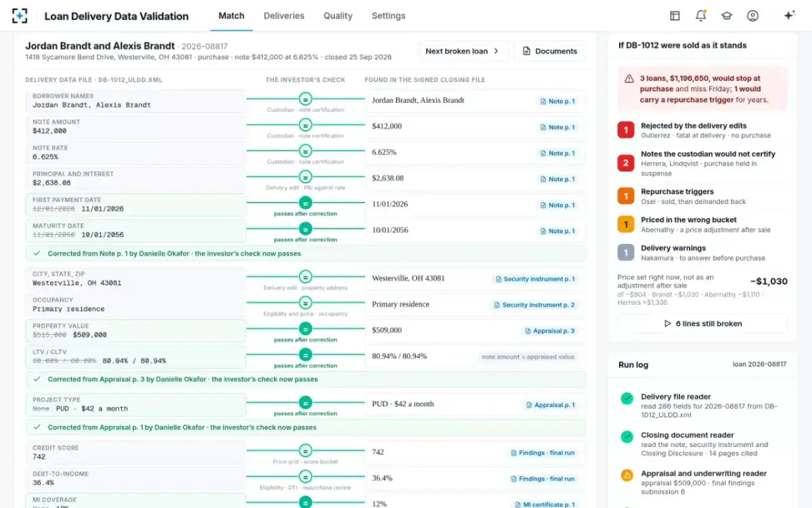Open Security instrument p. 2 link

[x=534, y=305]
